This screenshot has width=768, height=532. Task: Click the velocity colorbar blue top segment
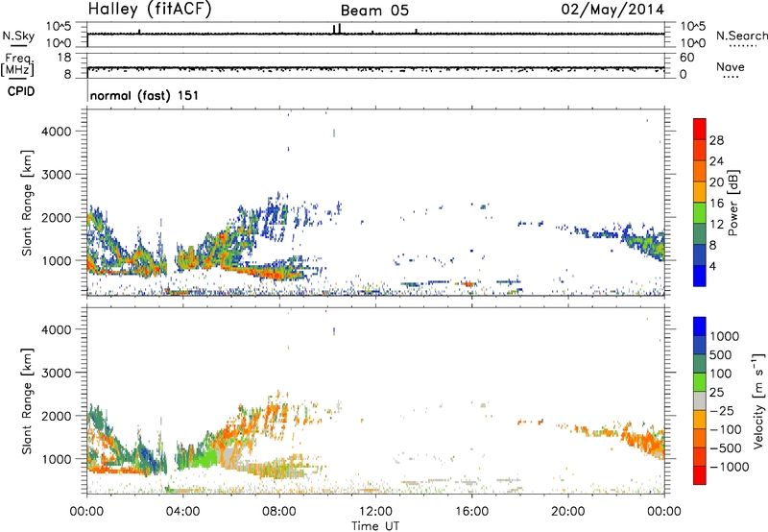700,326
